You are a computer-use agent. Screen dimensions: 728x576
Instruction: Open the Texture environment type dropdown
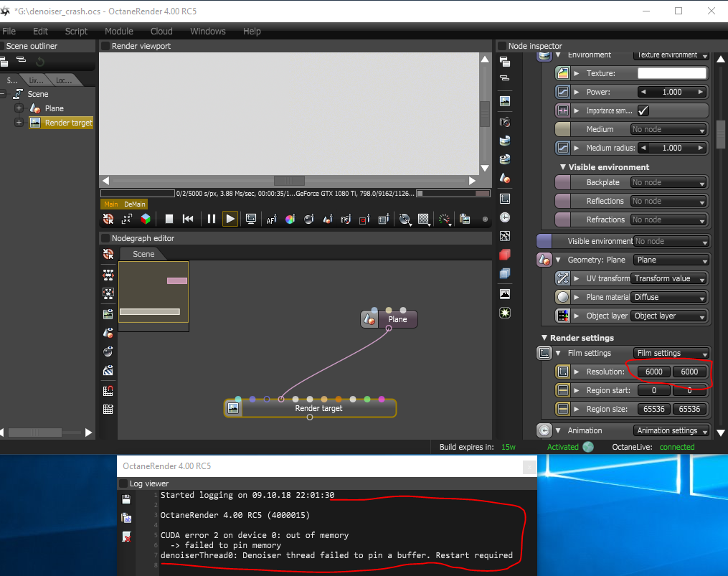(671, 55)
